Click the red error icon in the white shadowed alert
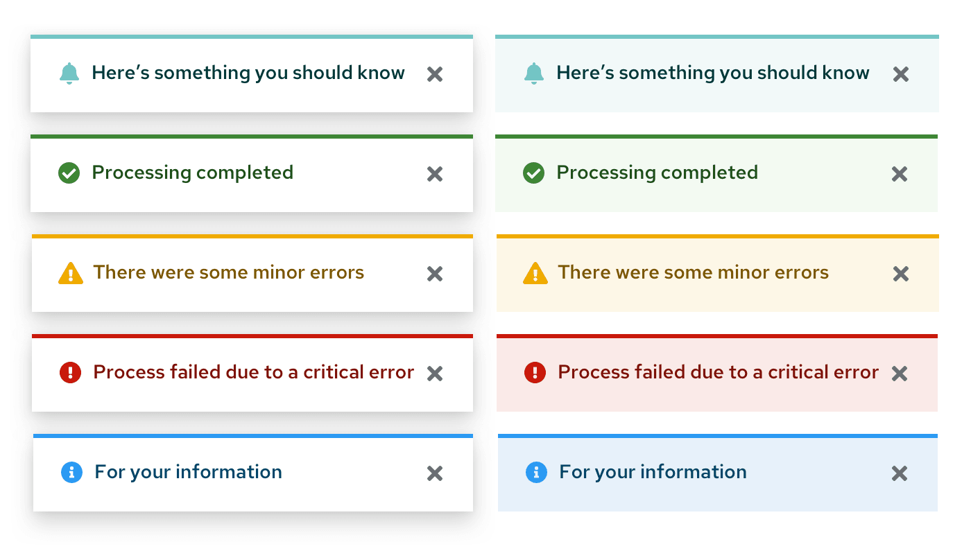Viewport: 971px width, 560px height. [x=71, y=373]
